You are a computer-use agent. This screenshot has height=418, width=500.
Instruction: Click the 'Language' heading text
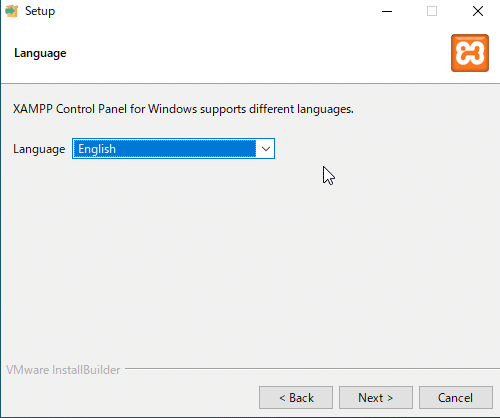(40, 53)
